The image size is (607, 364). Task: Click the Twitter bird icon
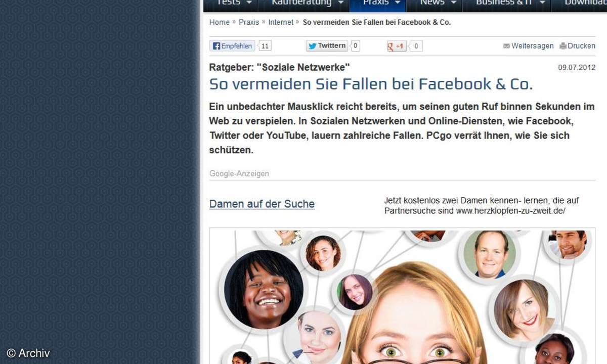click(x=313, y=46)
